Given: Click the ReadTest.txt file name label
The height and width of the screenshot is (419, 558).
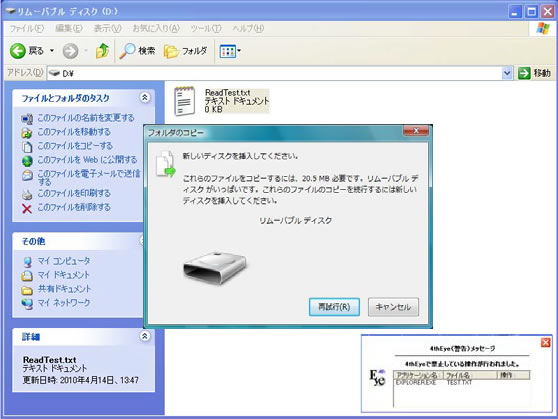Looking at the screenshot, I should [x=227, y=93].
